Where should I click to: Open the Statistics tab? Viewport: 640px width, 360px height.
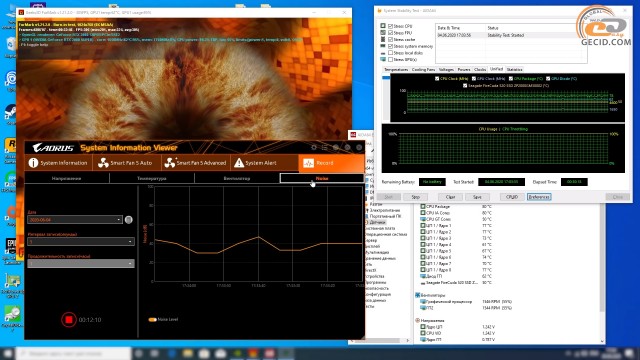(x=514, y=69)
